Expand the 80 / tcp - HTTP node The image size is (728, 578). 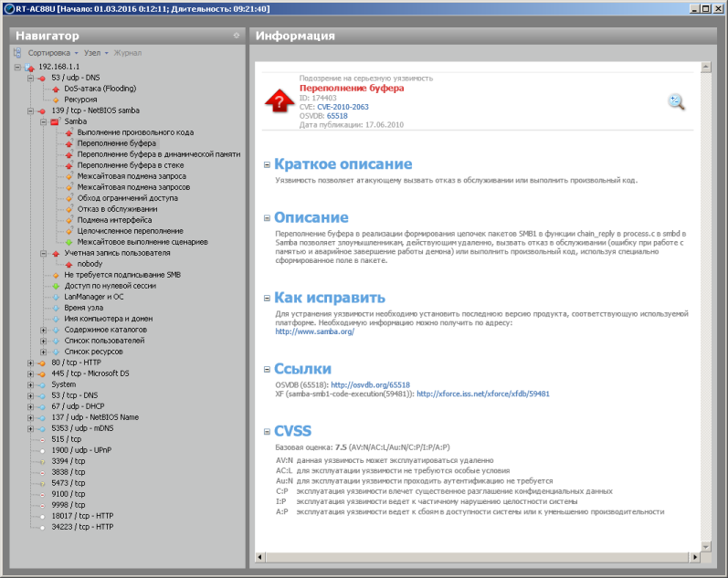(x=30, y=363)
